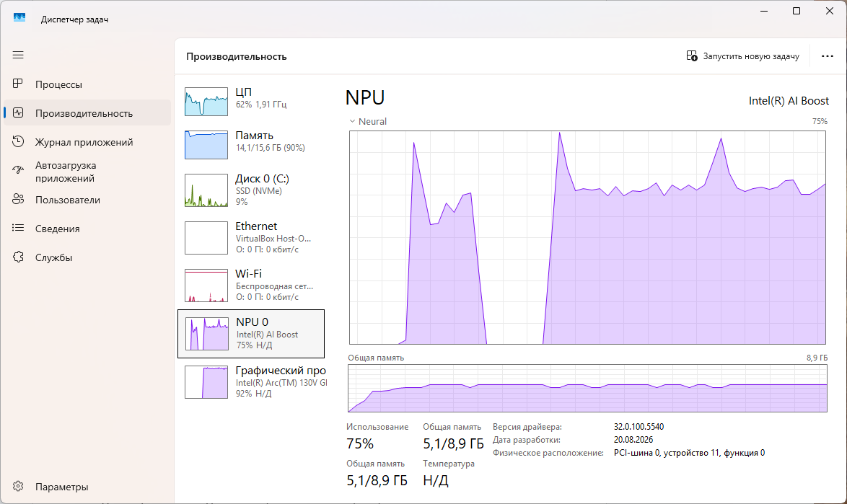
Task: Click the VirtualBox Host-O... adapter text
Action: [x=273, y=238]
